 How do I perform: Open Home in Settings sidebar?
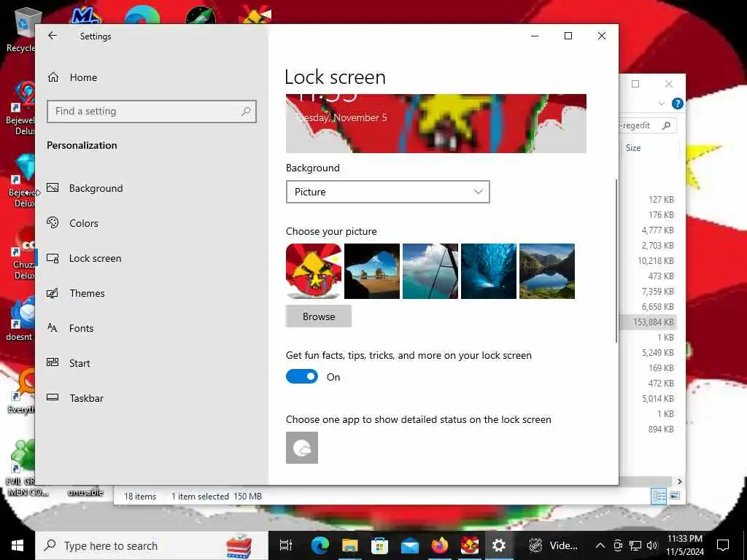[72, 77]
